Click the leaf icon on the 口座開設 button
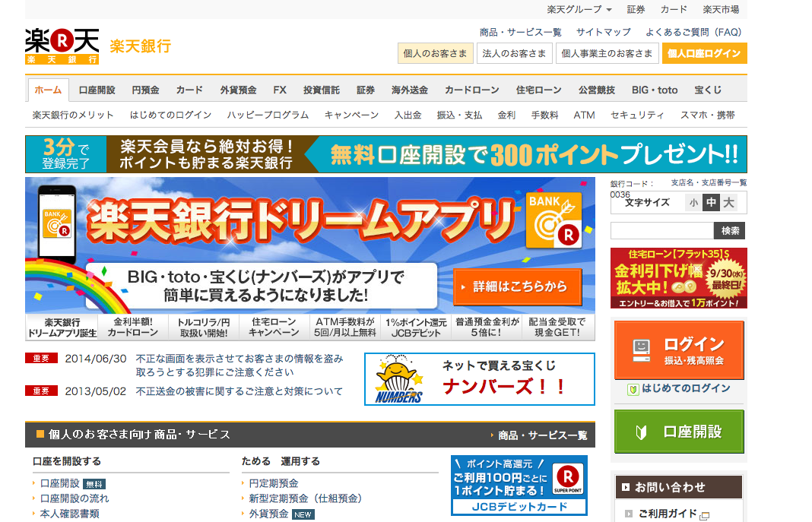 641,432
